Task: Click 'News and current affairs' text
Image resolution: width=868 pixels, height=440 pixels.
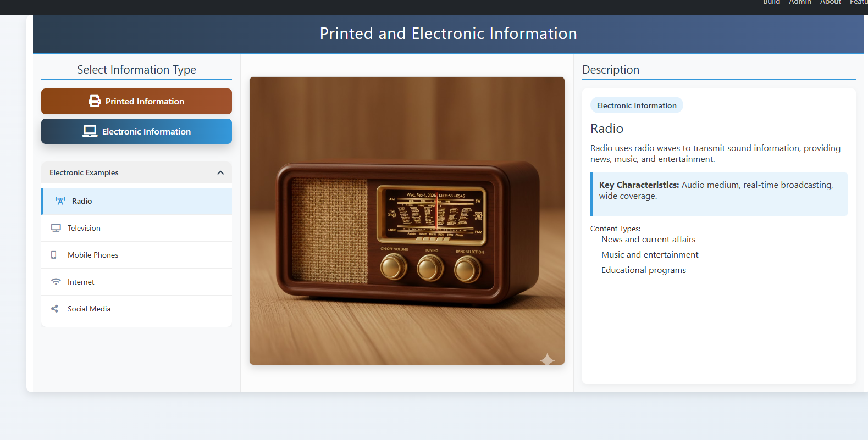Action: [648, 240]
